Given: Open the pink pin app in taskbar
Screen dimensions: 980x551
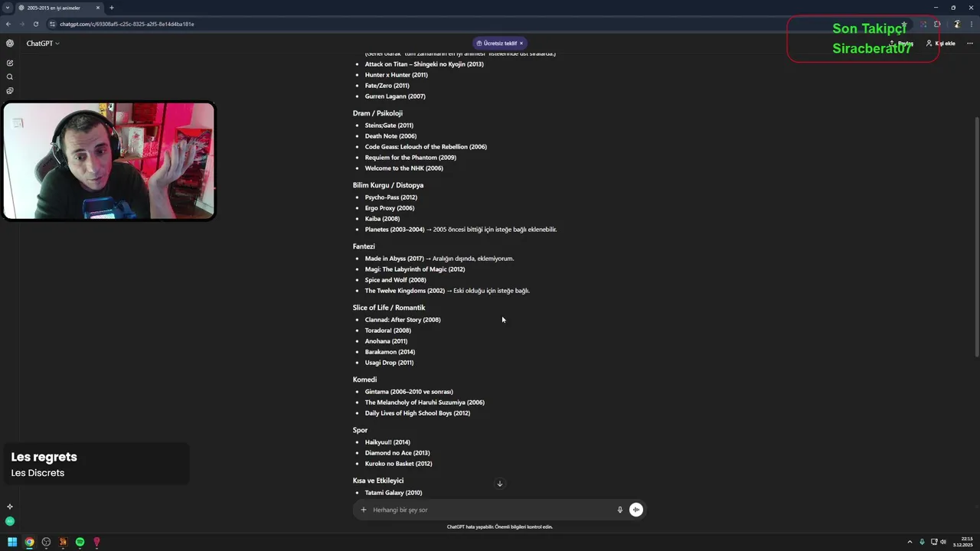Looking at the screenshot, I should point(96,542).
